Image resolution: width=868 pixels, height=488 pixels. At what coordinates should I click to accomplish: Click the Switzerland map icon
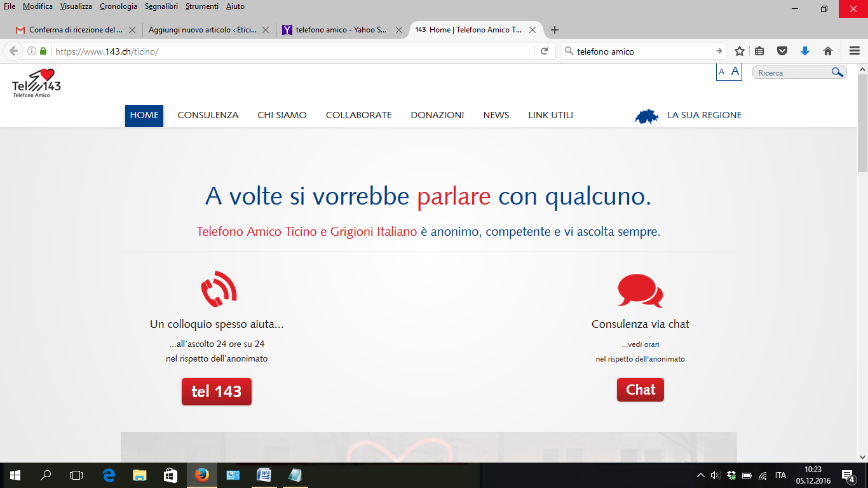647,116
